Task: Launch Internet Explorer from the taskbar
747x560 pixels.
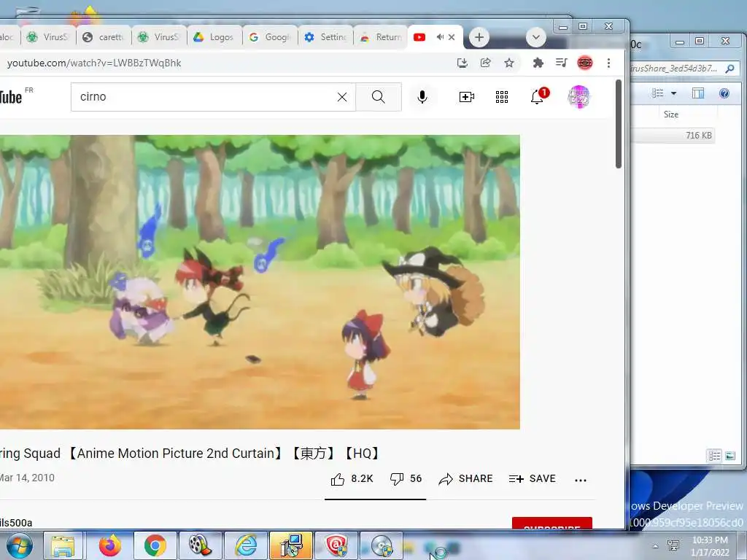Action: [x=246, y=545]
